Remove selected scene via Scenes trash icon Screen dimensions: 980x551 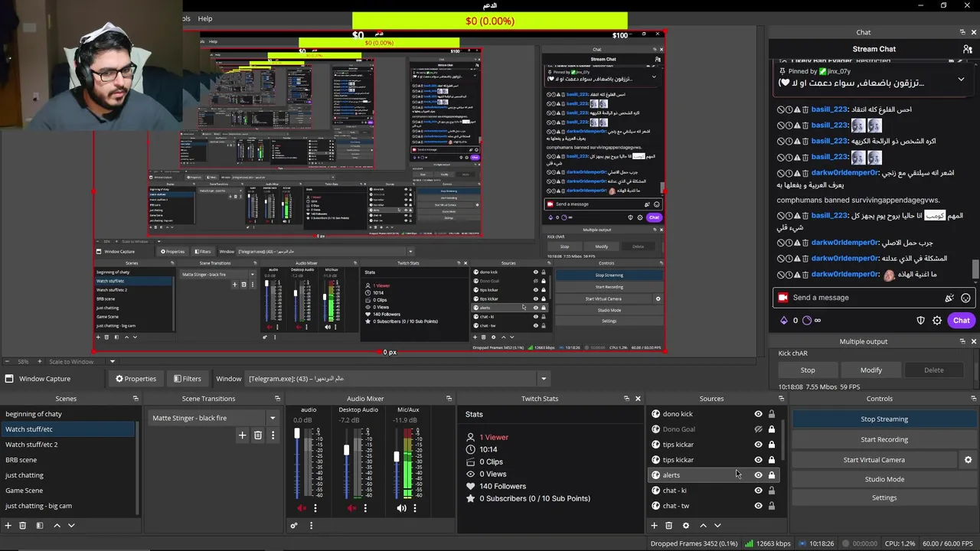[x=23, y=526]
